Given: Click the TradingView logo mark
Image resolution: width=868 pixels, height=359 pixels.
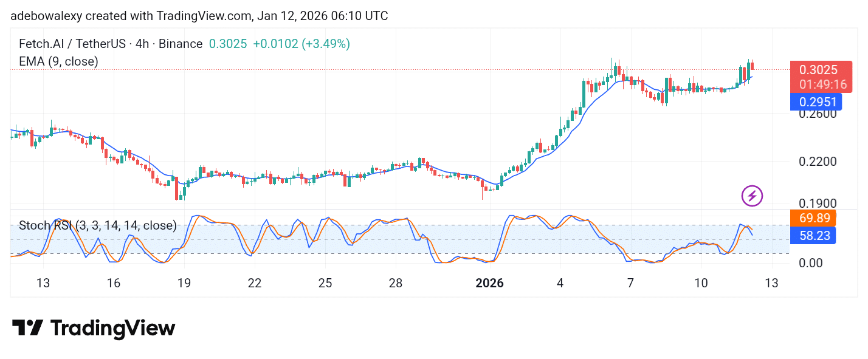Looking at the screenshot, I should click(x=27, y=328).
